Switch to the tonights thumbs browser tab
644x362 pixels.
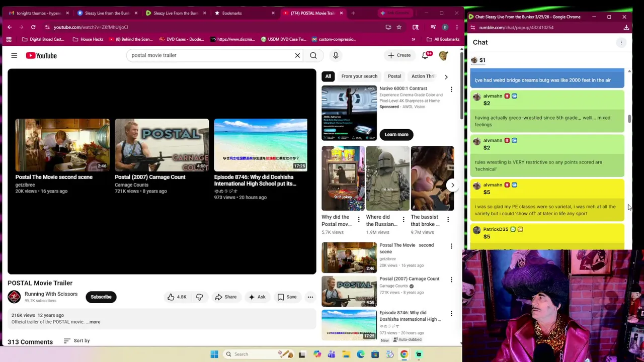coord(38,13)
